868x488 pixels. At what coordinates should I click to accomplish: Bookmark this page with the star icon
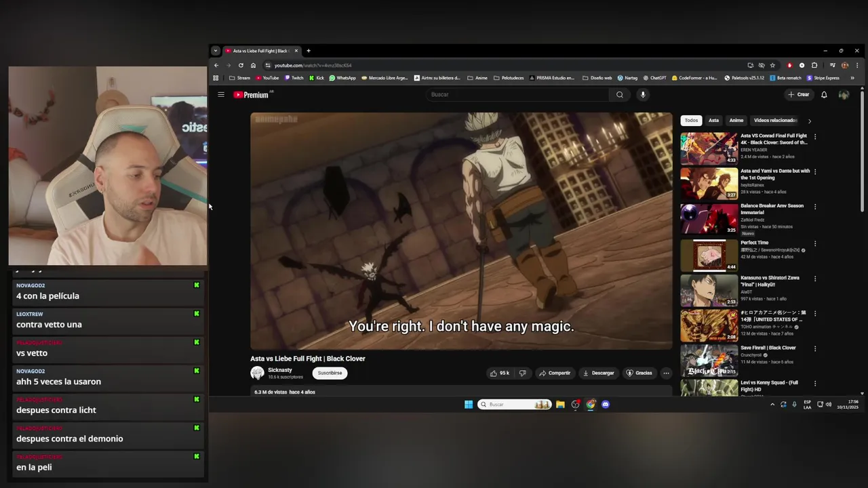(x=772, y=66)
